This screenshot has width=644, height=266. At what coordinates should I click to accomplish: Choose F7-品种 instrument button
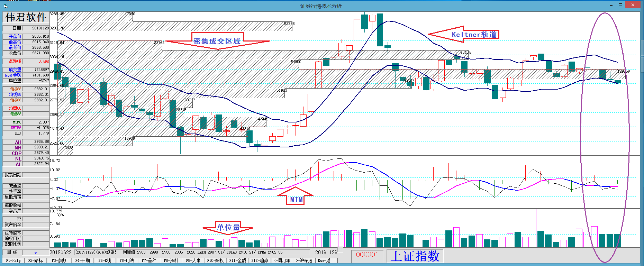[149, 260]
